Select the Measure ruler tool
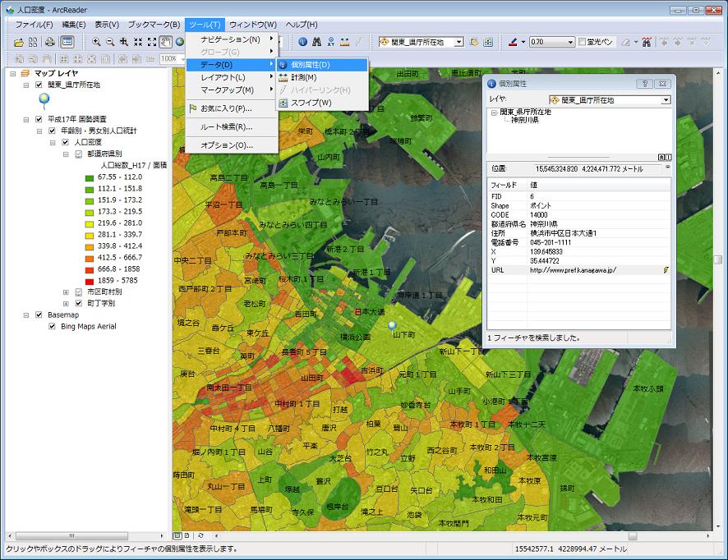Viewport: 728px width, 560px height. [344, 42]
